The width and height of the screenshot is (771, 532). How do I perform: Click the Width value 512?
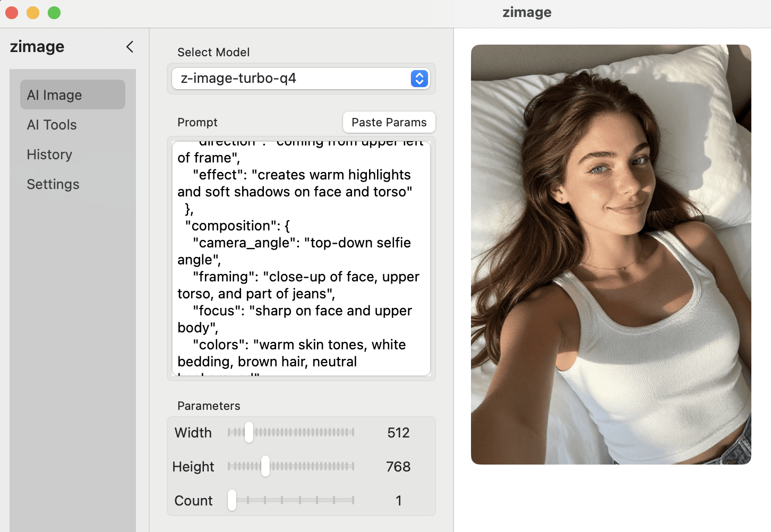pyautogui.click(x=398, y=433)
